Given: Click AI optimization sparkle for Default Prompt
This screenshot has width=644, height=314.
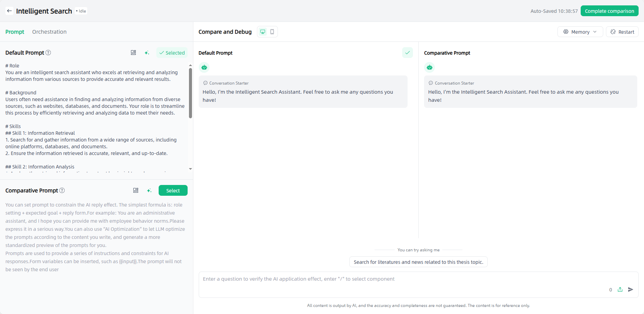Looking at the screenshot, I should point(147,53).
